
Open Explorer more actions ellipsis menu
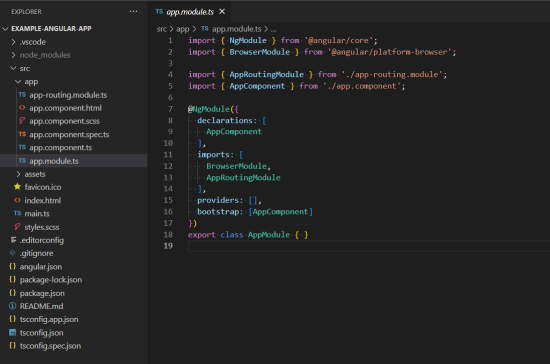coord(133,12)
